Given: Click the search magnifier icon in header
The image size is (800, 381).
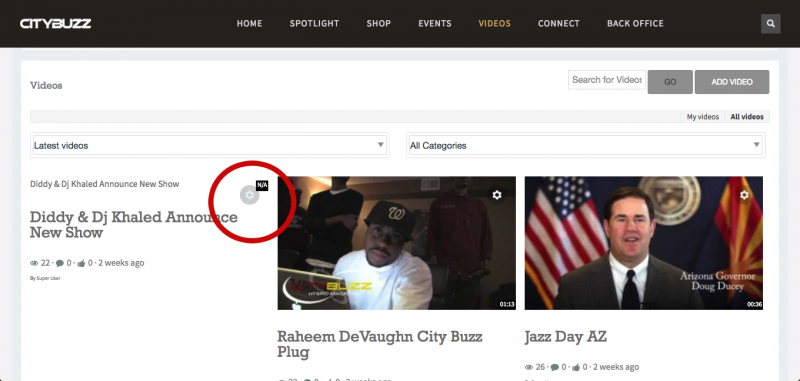Looking at the screenshot, I should coord(770,23).
